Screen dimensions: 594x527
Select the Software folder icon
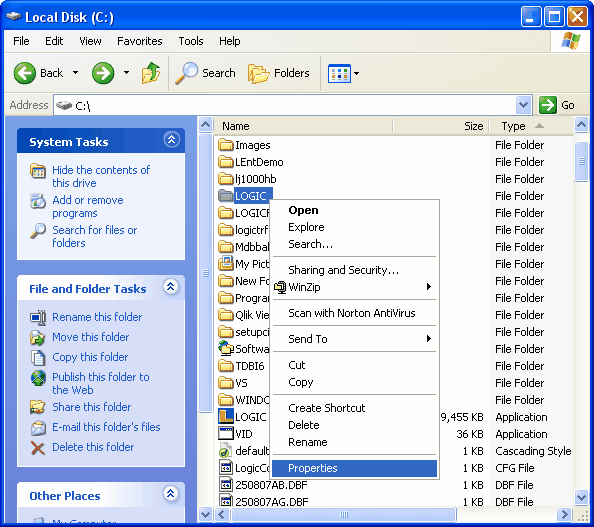tap(226, 349)
